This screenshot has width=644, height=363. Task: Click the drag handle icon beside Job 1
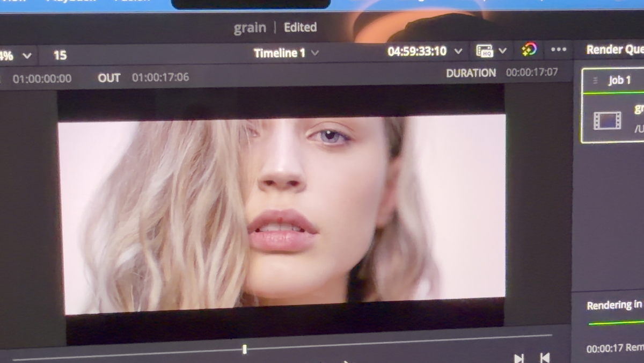pos(595,81)
